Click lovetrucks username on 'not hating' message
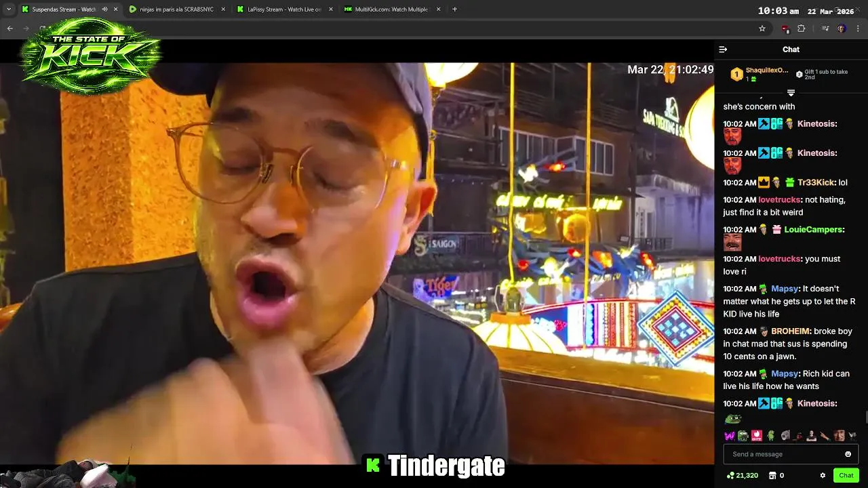The height and width of the screenshot is (488, 868). click(x=779, y=200)
